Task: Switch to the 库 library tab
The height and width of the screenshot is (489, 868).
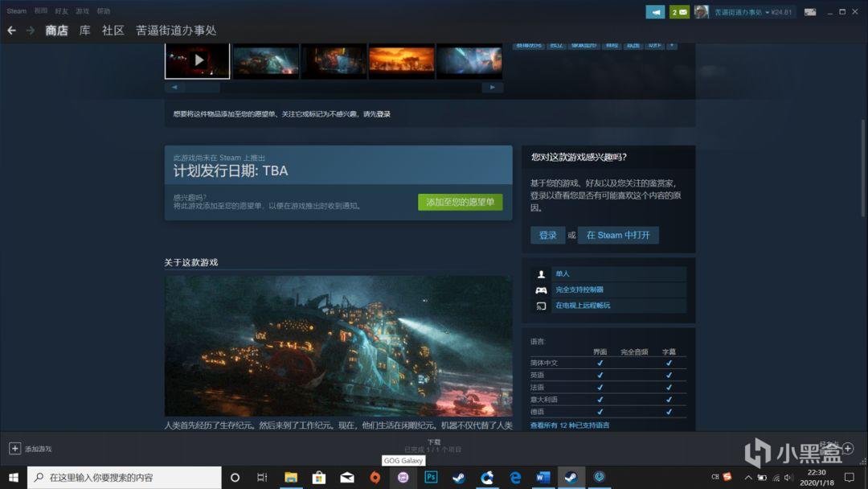Action: 84,31
